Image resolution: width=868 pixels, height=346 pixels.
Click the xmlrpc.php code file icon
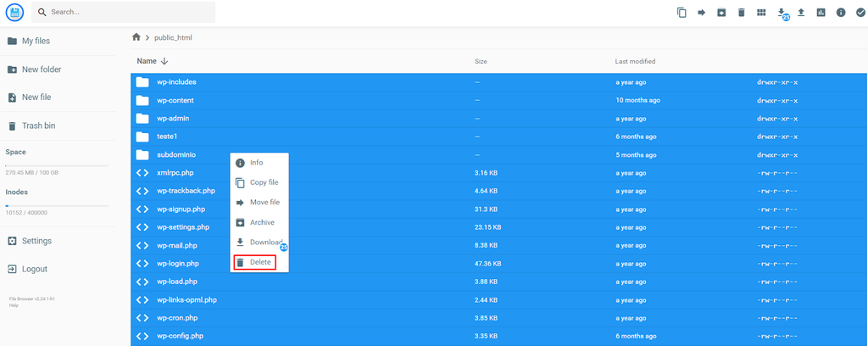(x=142, y=173)
